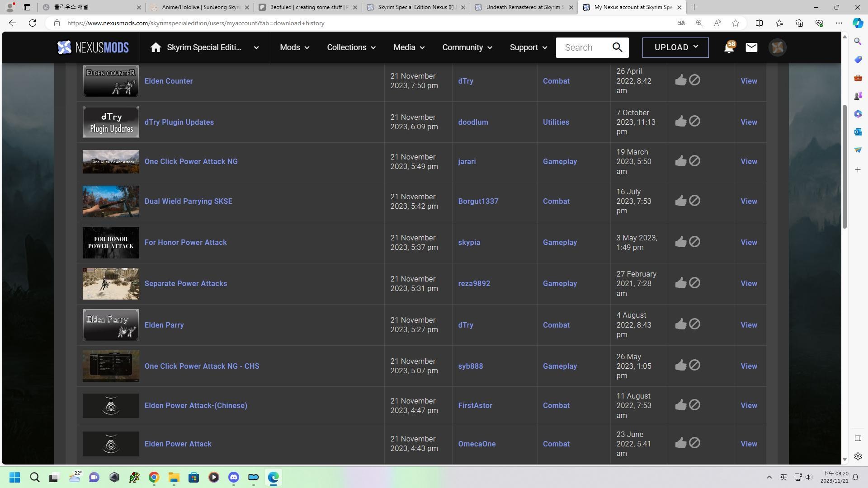
Task: Open the Community menu
Action: [x=467, y=47]
